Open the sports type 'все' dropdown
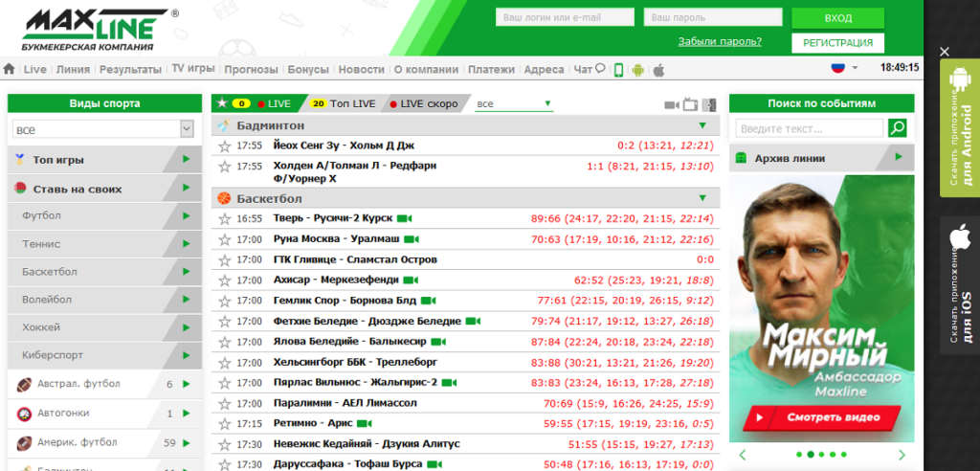This screenshot has width=980, height=471. coord(103,129)
